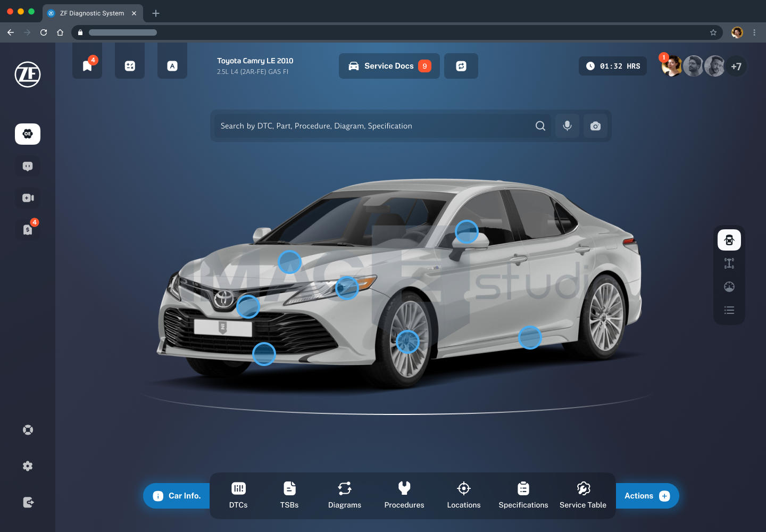Reload the browser page
This screenshot has width=766, height=532.
point(44,32)
